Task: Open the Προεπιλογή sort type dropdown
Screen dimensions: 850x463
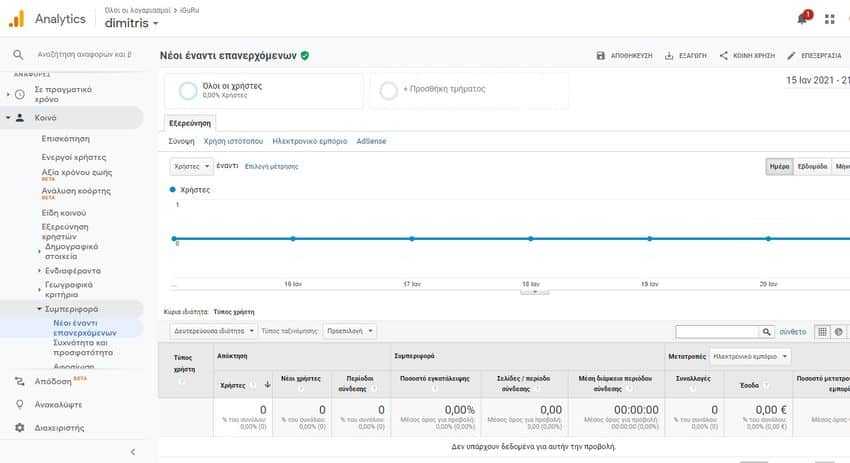Action: tap(350, 331)
